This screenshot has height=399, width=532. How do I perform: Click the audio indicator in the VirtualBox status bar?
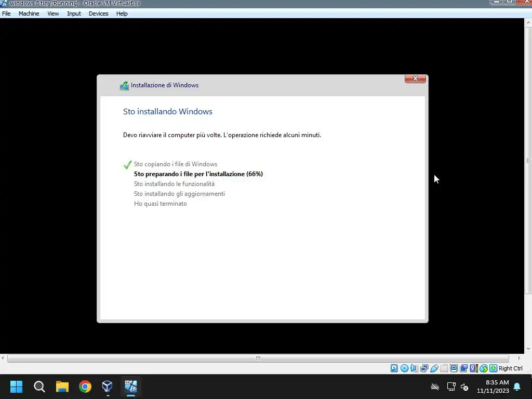[x=414, y=368]
